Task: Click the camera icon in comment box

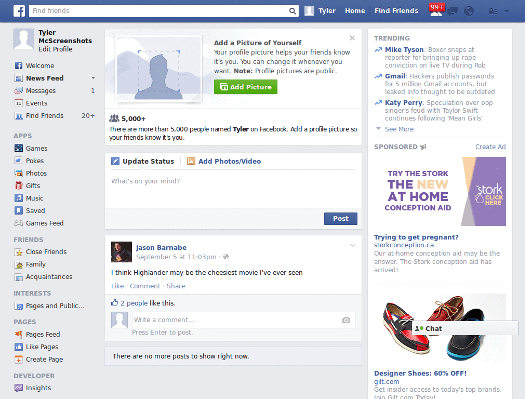Action: [346, 320]
